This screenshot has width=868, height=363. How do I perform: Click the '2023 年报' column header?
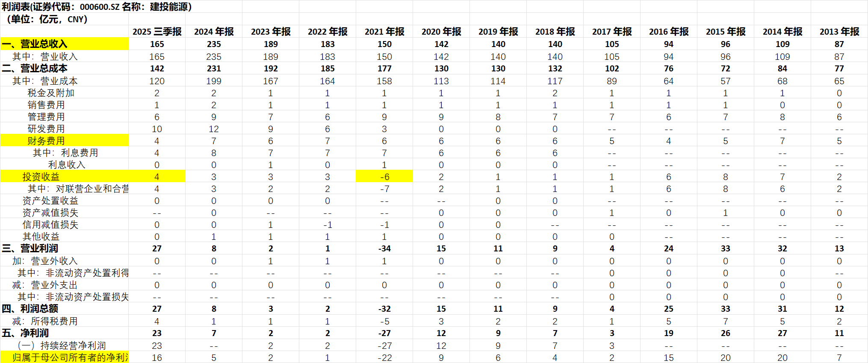(x=271, y=32)
